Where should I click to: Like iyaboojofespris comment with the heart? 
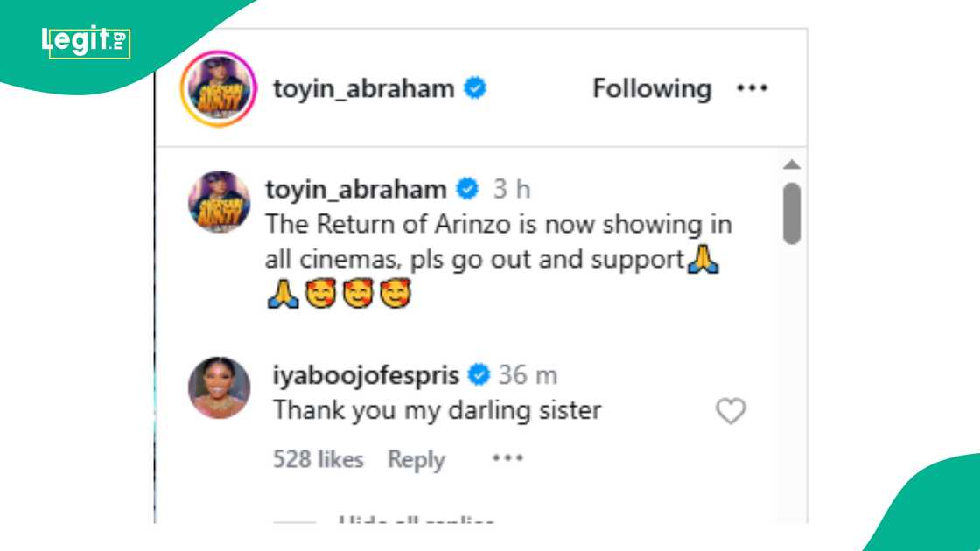click(731, 410)
